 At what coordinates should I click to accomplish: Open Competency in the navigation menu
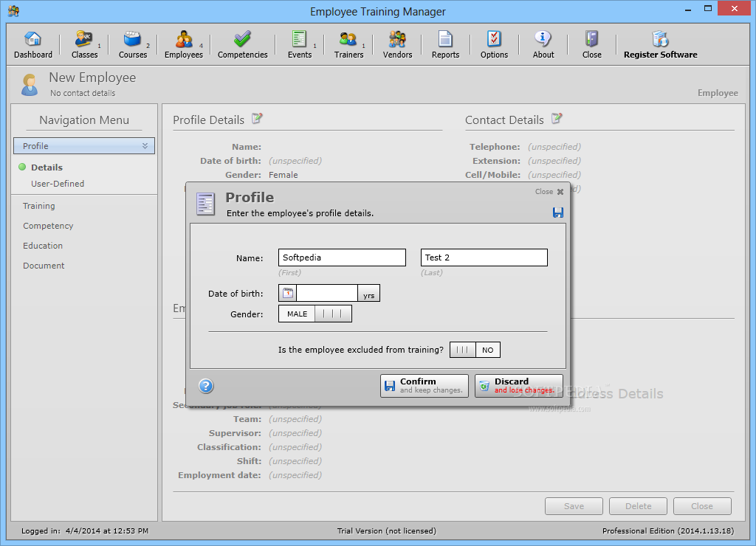click(48, 226)
